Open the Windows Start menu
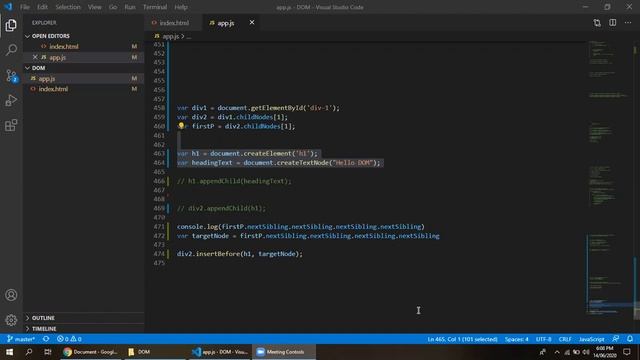Viewport: 640px width, 360px height. coord(9,351)
